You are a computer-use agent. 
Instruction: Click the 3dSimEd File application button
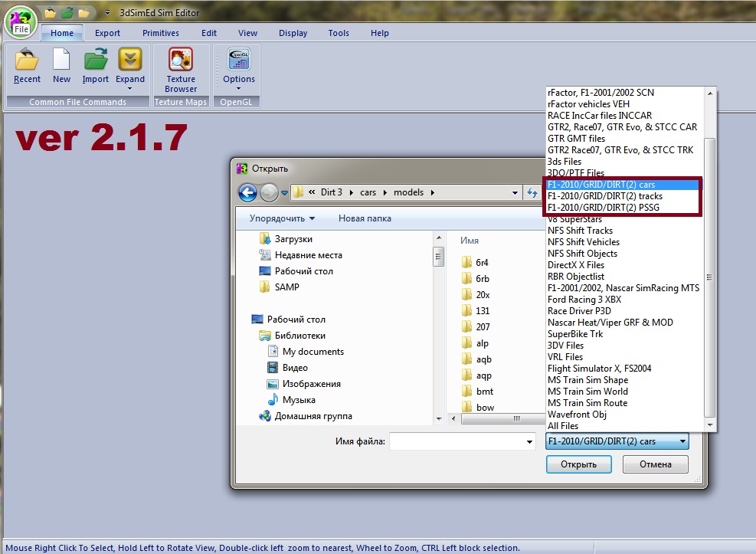(20, 22)
